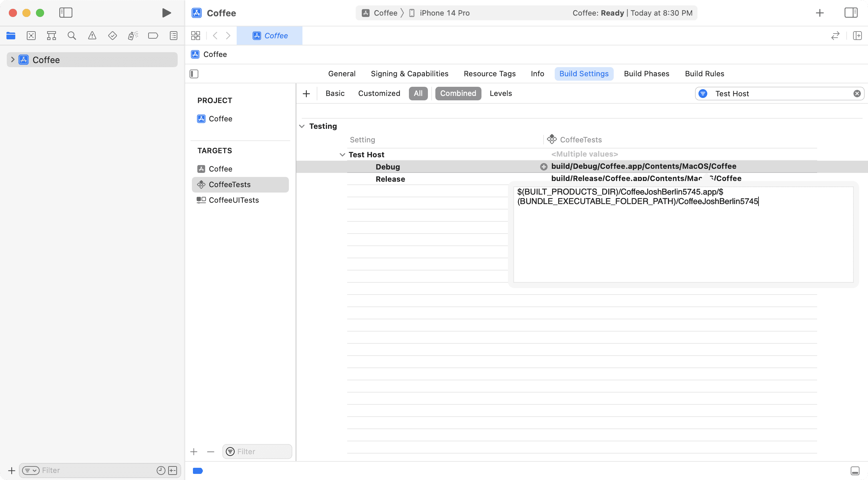Viewport: 868px width, 480px height.
Task: Click the Build Phases tab
Action: point(646,73)
